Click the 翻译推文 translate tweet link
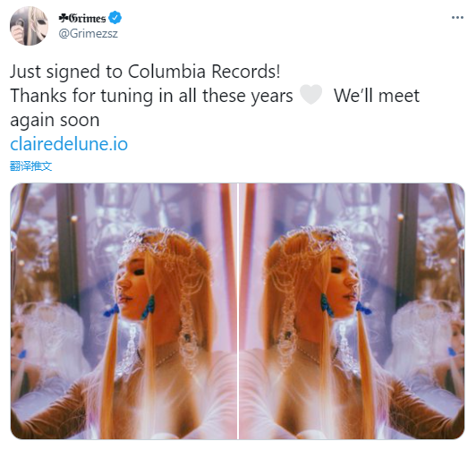476x450 pixels. point(31,166)
